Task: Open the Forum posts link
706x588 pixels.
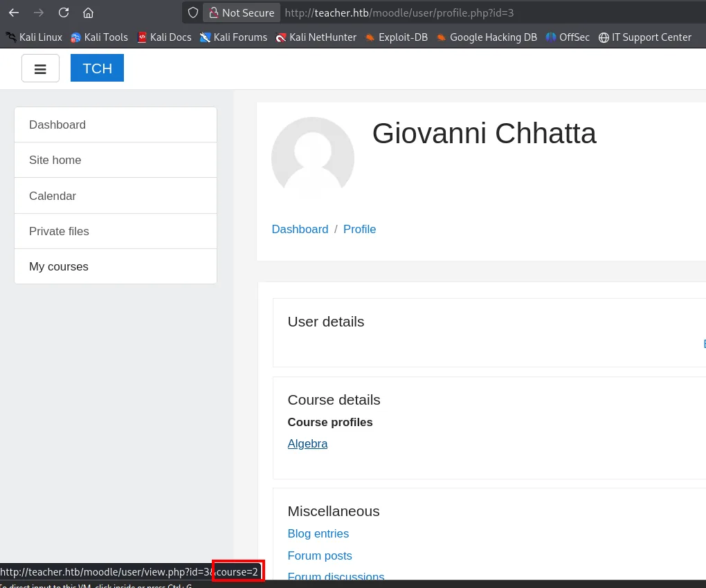Action: tap(320, 555)
